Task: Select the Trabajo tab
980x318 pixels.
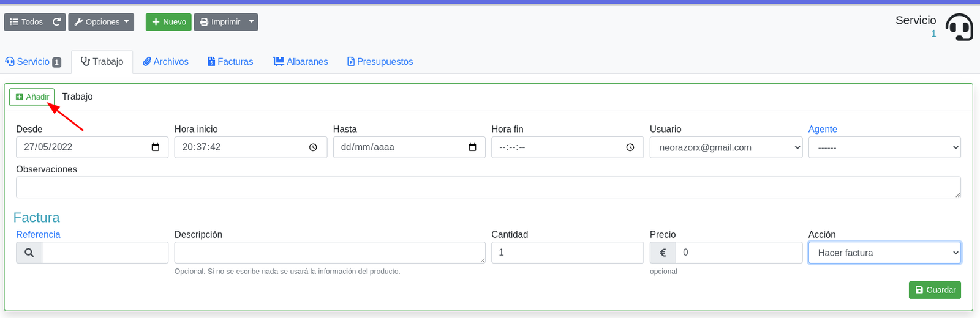Action: (102, 62)
